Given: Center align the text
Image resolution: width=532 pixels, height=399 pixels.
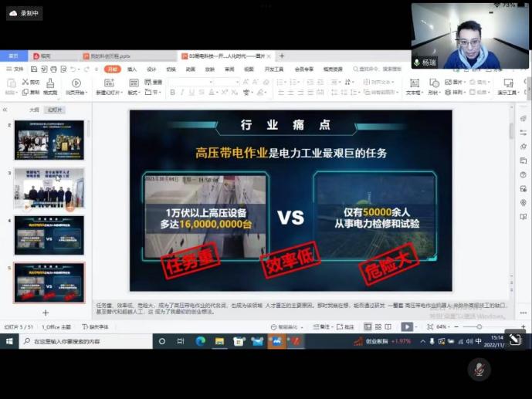Looking at the screenshot, I should (x=291, y=92).
